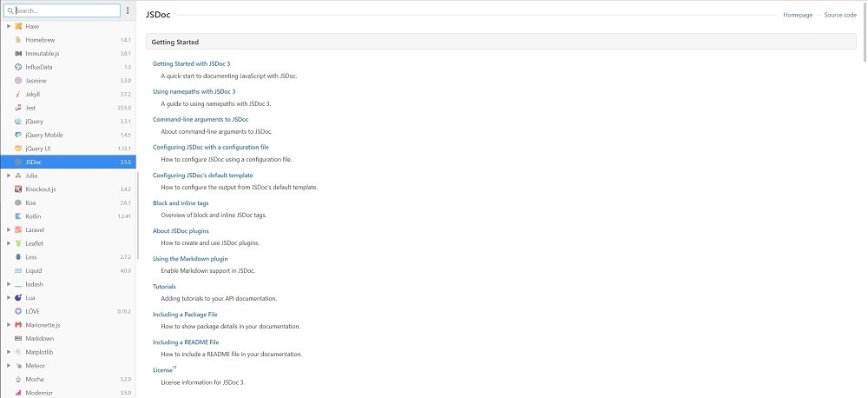The image size is (868, 398).
Task: Focus the Search input field
Action: pyautogui.click(x=62, y=10)
